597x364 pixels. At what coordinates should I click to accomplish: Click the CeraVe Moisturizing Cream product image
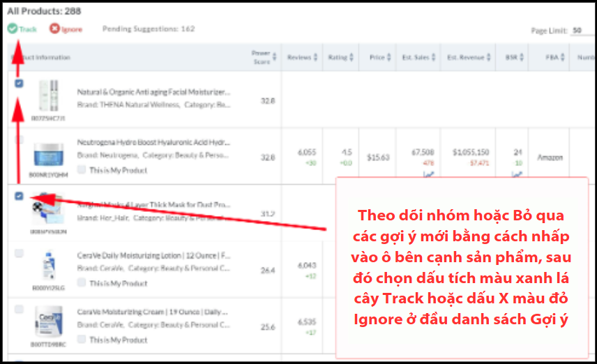tap(48, 322)
